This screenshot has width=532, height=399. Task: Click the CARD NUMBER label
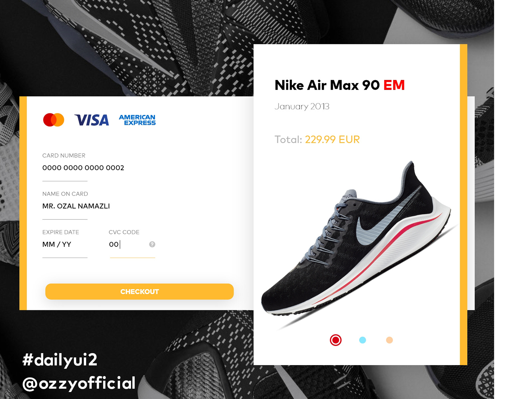(64, 156)
